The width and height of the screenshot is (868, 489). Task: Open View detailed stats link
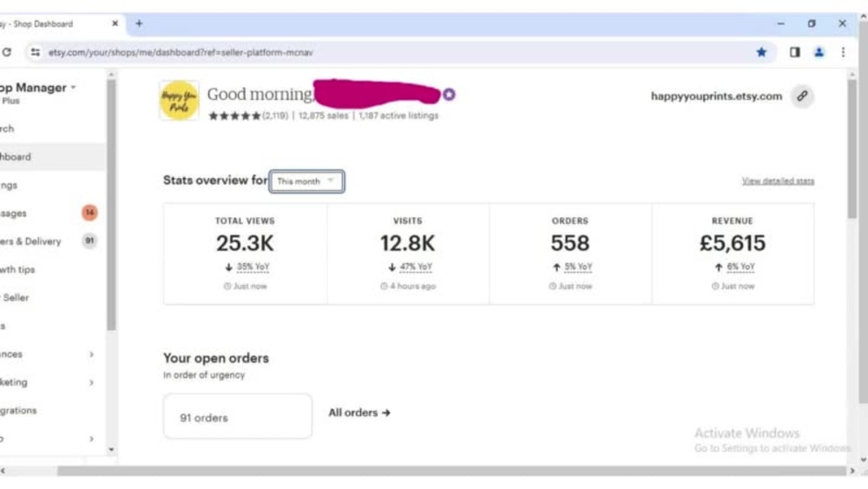click(x=778, y=181)
